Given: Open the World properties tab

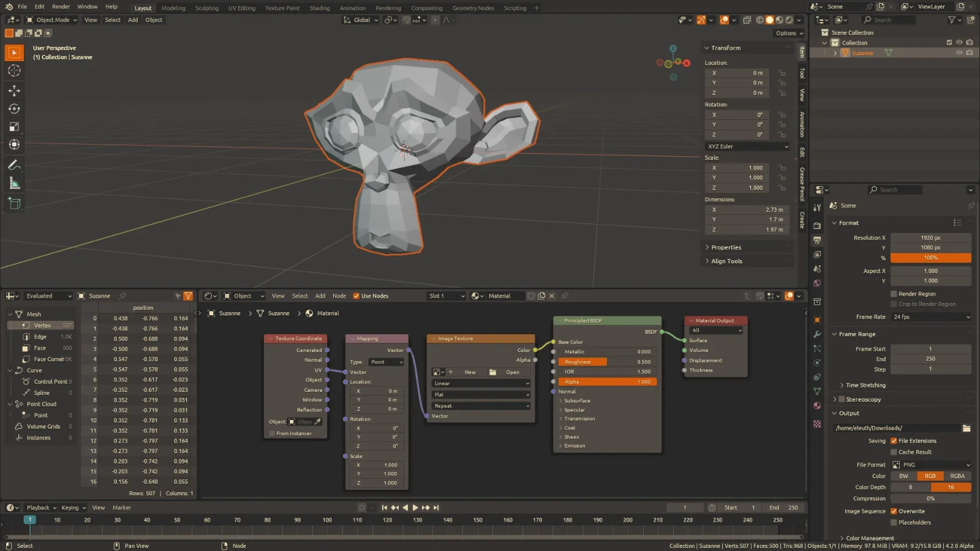Looking at the screenshot, I should tap(817, 283).
